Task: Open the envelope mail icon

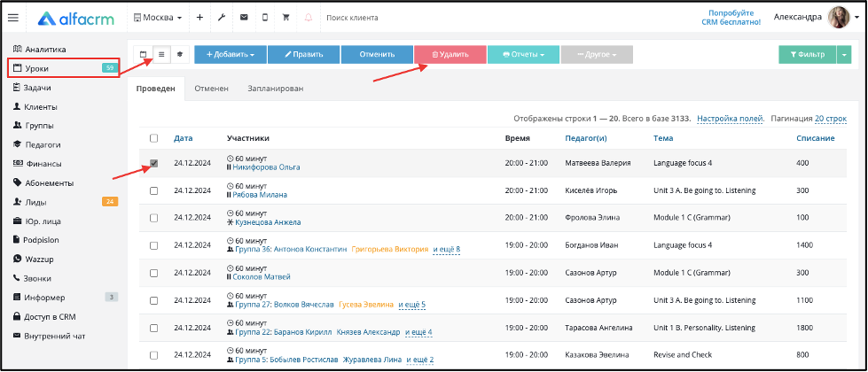Action: (244, 18)
